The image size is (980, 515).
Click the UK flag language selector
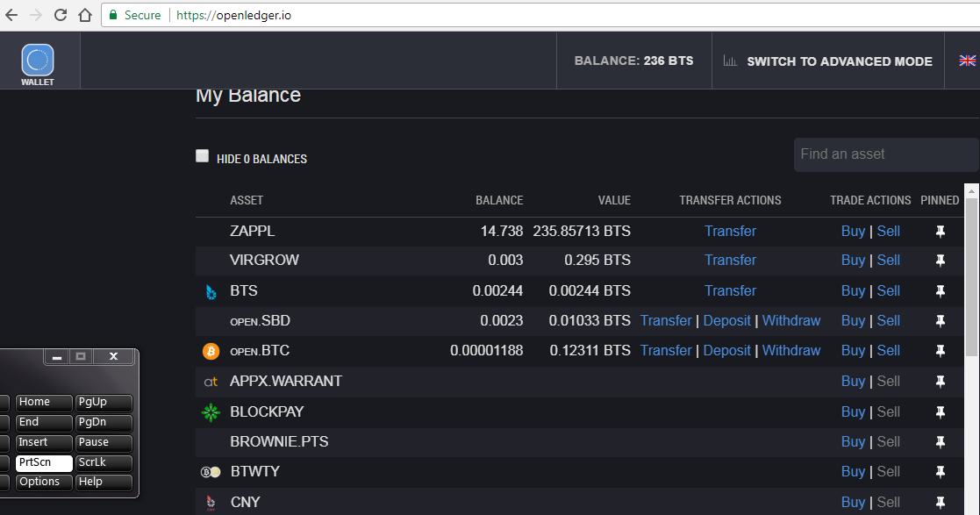967,61
